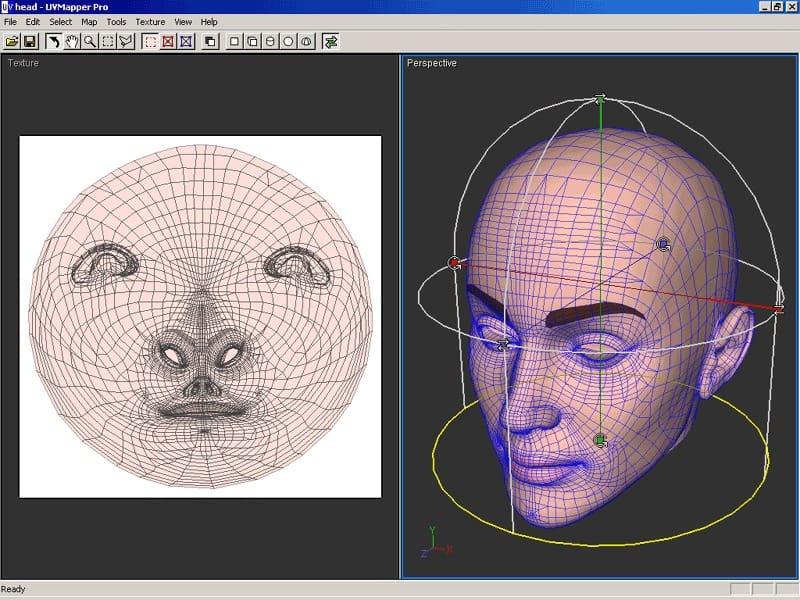The height and width of the screenshot is (600, 800).
Task: Click the Open file folder icon
Action: (x=12, y=42)
